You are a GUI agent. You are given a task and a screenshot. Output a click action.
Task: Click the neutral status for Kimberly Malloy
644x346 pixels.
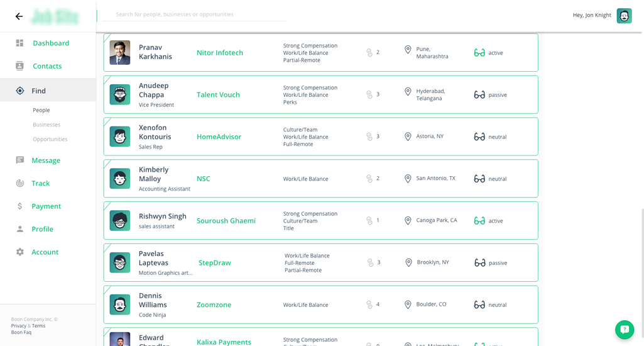tap(498, 179)
